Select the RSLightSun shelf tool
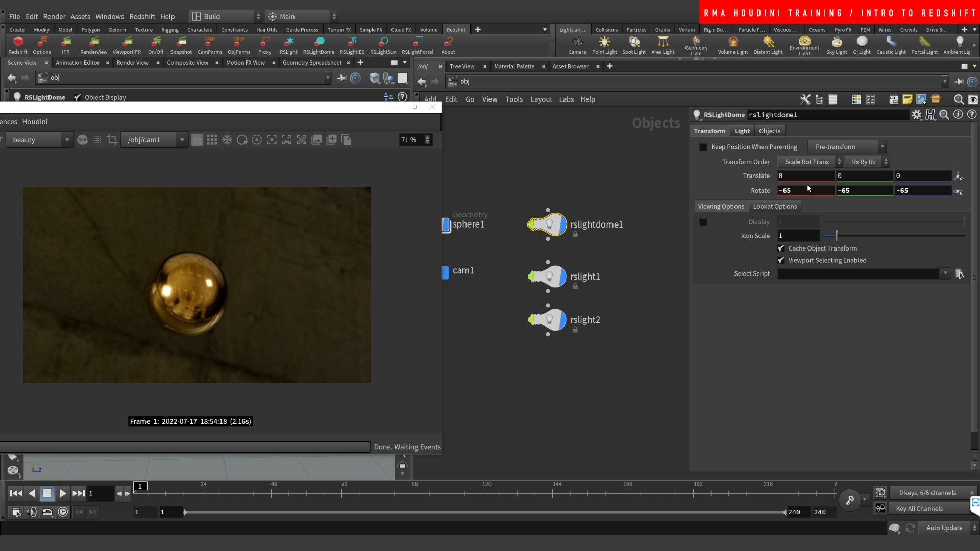Viewport: 980px width, 551px height. point(383,45)
